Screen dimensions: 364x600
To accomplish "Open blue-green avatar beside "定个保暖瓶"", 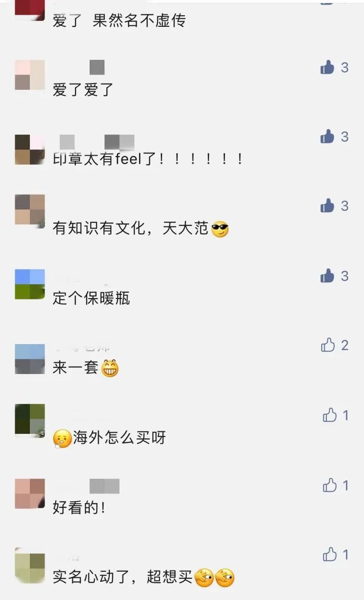I will pyautogui.click(x=30, y=284).
